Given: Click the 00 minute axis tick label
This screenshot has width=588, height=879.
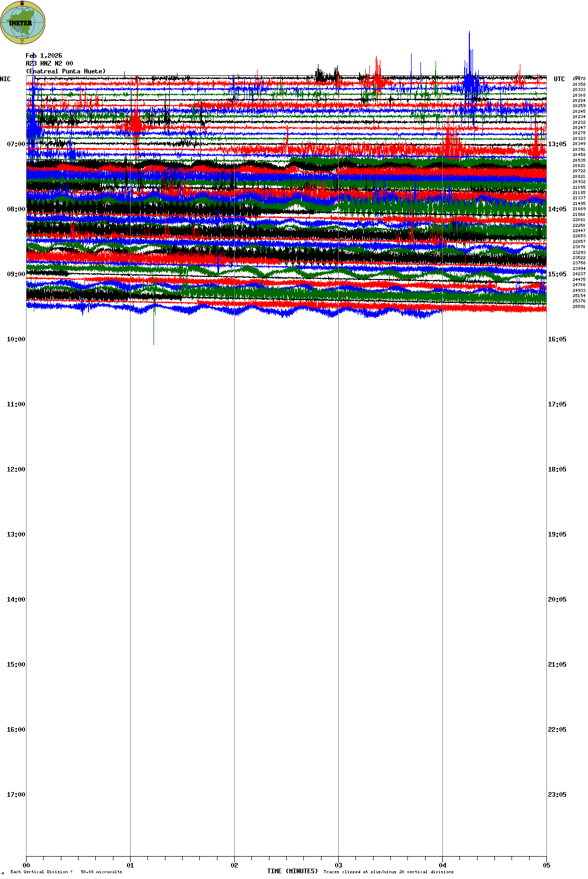Looking at the screenshot, I should 27,865.
